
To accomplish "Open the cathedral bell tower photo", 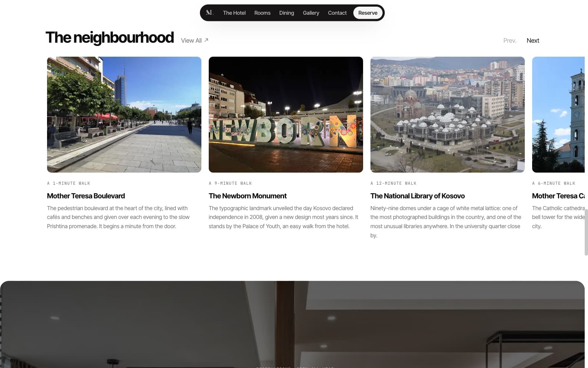I will point(558,114).
